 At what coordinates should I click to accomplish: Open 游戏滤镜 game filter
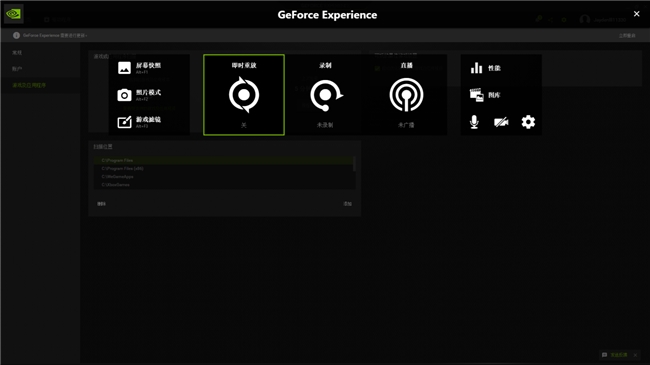[x=140, y=122]
